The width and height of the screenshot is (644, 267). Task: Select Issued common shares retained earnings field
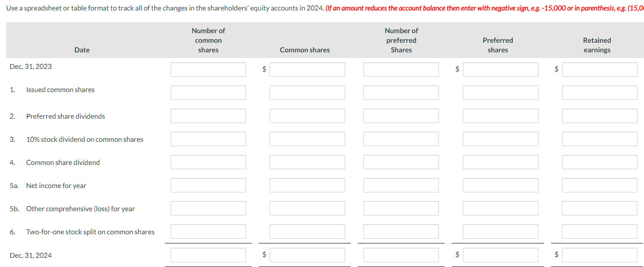(599, 92)
